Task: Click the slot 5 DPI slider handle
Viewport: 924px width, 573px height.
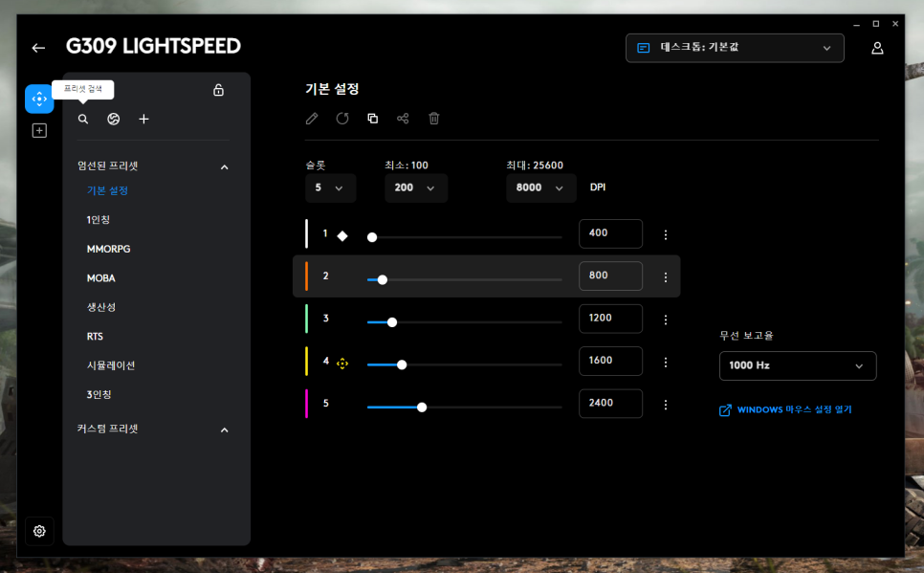Action: [422, 408]
